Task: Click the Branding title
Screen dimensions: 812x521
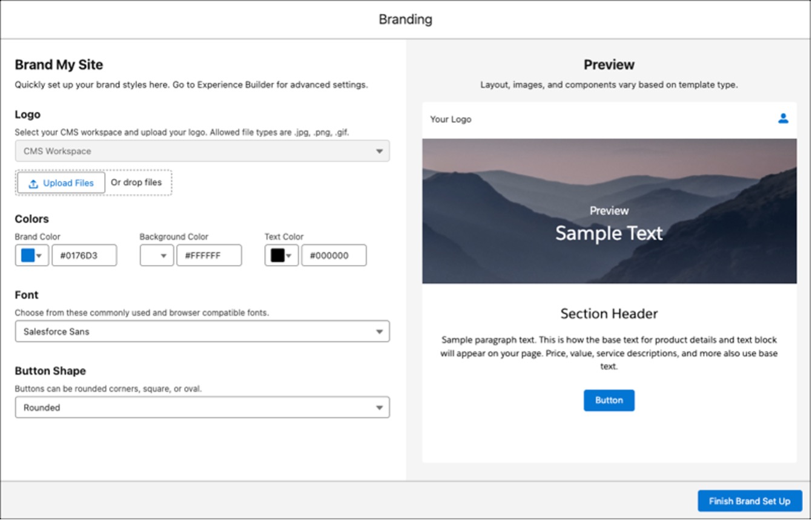Action: pos(406,19)
